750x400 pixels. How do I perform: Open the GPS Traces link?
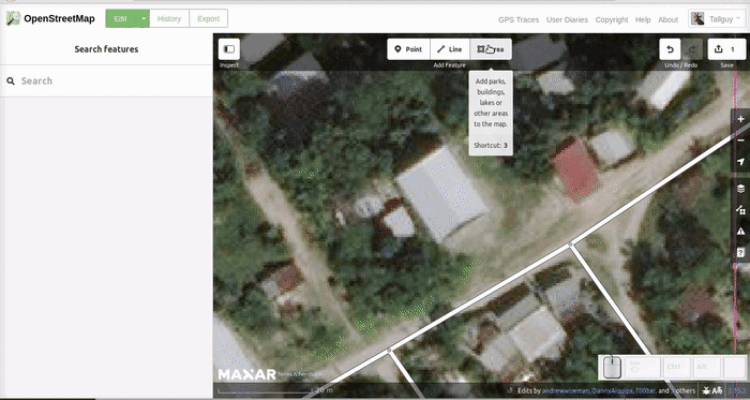click(x=519, y=20)
